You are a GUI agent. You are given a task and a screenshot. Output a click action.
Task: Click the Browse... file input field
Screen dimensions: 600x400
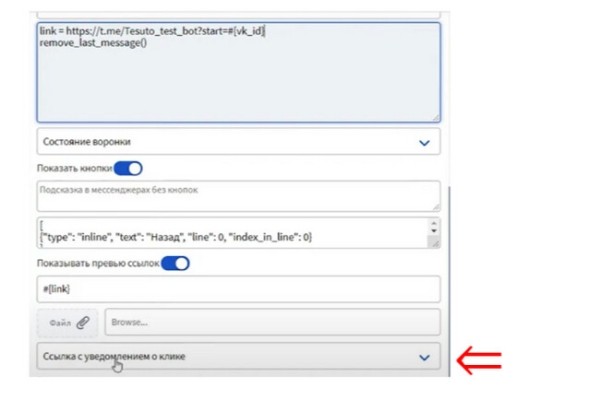272,322
